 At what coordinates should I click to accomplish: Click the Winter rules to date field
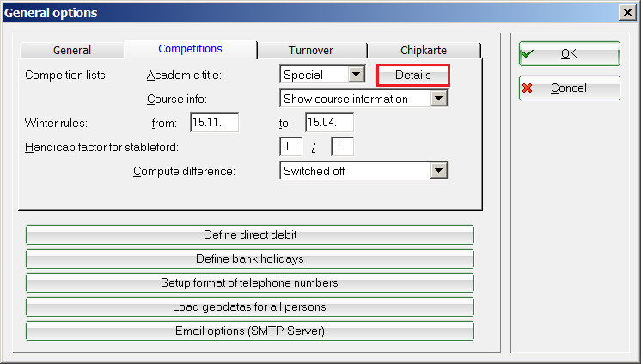point(329,123)
